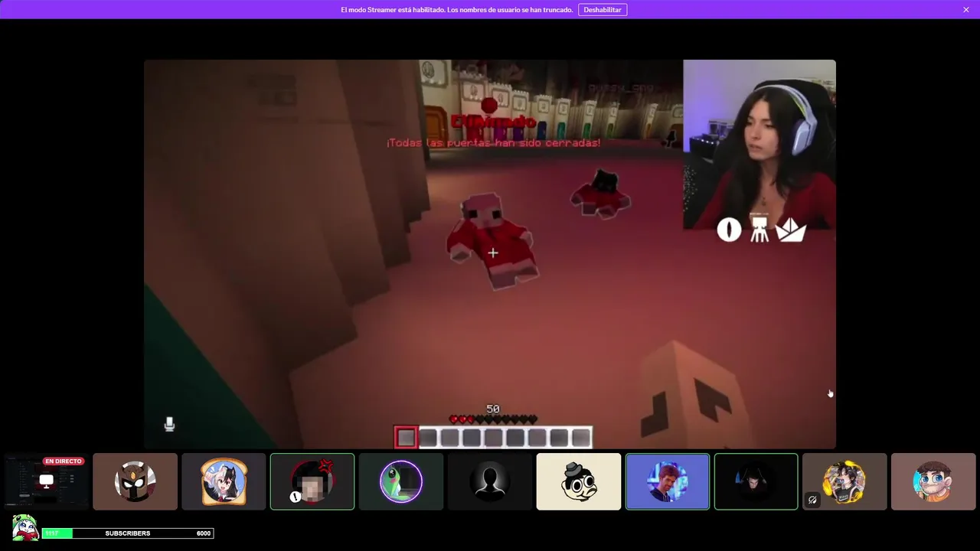The width and height of the screenshot is (980, 551).
Task: Select the green bird avatar participant tile
Action: coord(401,481)
